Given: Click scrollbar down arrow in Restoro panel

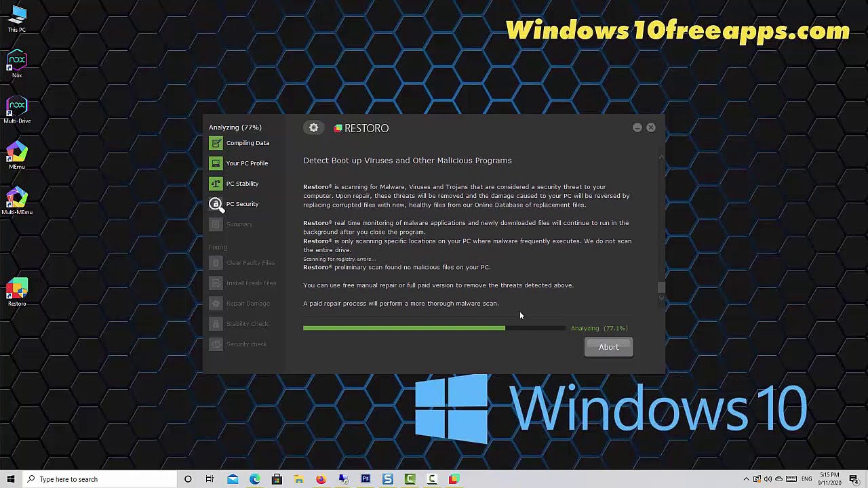Looking at the screenshot, I should click(661, 298).
